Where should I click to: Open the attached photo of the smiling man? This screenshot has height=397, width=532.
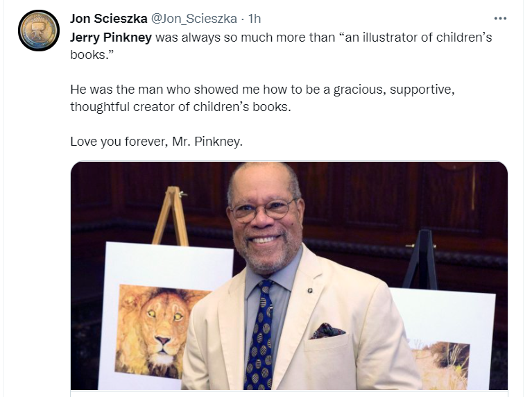(289, 276)
